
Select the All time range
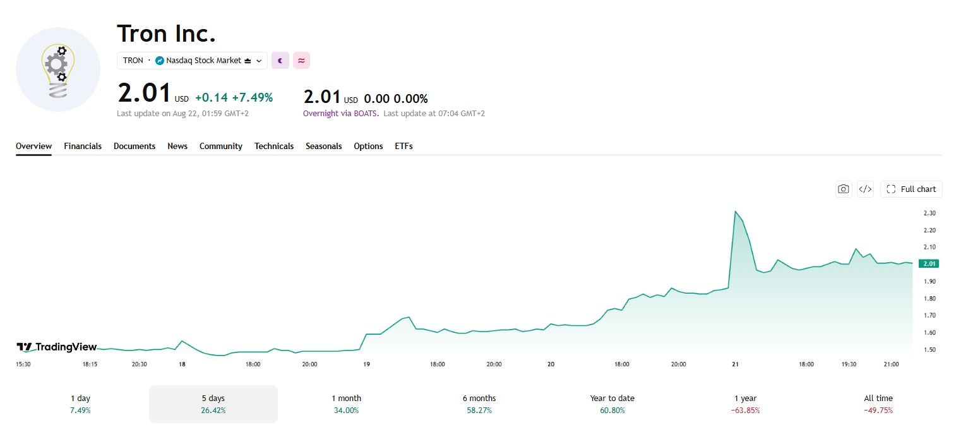[878, 404]
